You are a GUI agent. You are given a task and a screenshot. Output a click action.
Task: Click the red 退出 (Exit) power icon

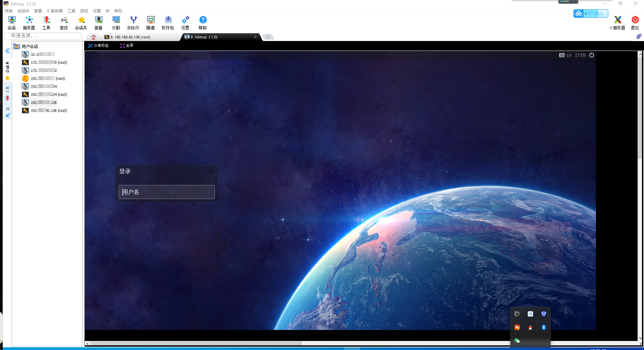click(635, 23)
